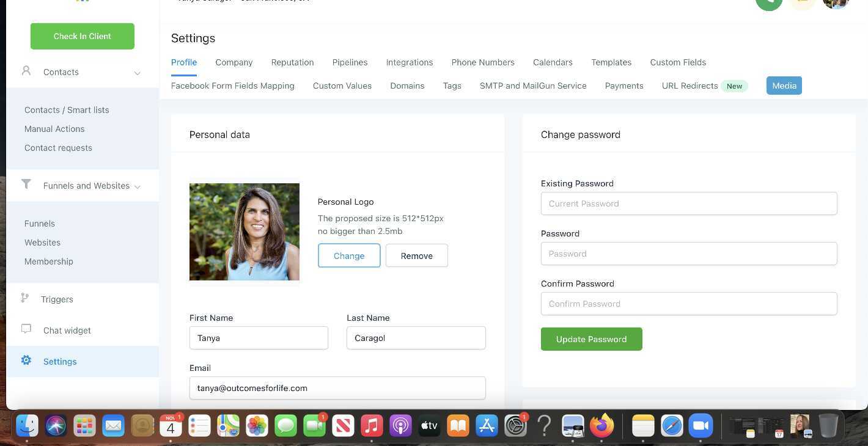Open Chat widget via the speech-bubble icon
This screenshot has height=446, width=868.
pos(26,329)
